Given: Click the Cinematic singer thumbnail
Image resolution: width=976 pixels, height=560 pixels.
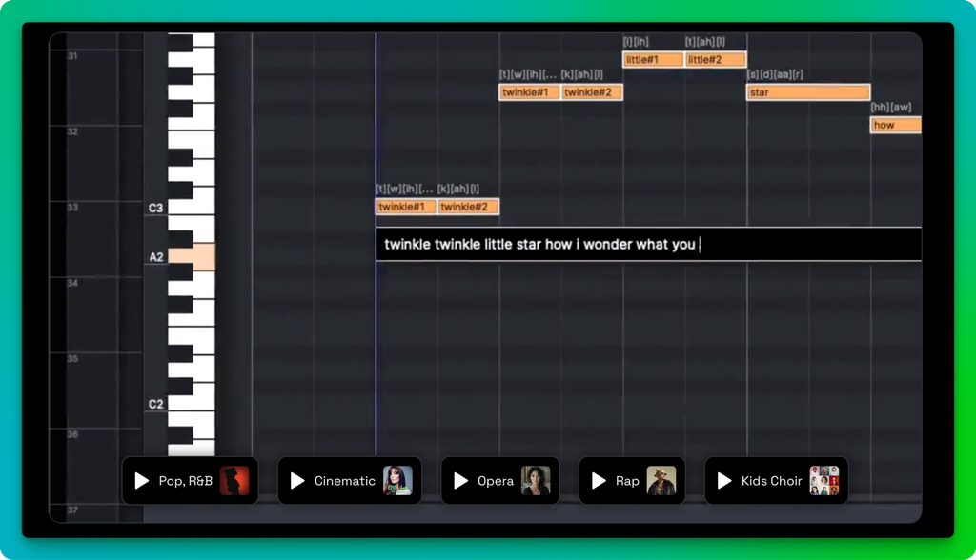Looking at the screenshot, I should click(x=397, y=481).
